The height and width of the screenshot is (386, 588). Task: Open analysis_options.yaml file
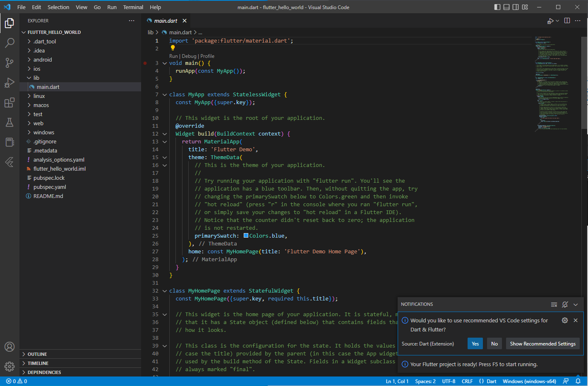(x=80, y=160)
